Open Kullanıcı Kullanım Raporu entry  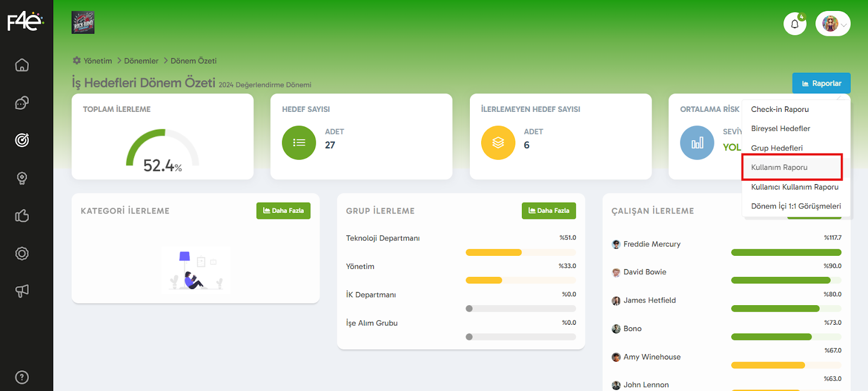coord(794,187)
